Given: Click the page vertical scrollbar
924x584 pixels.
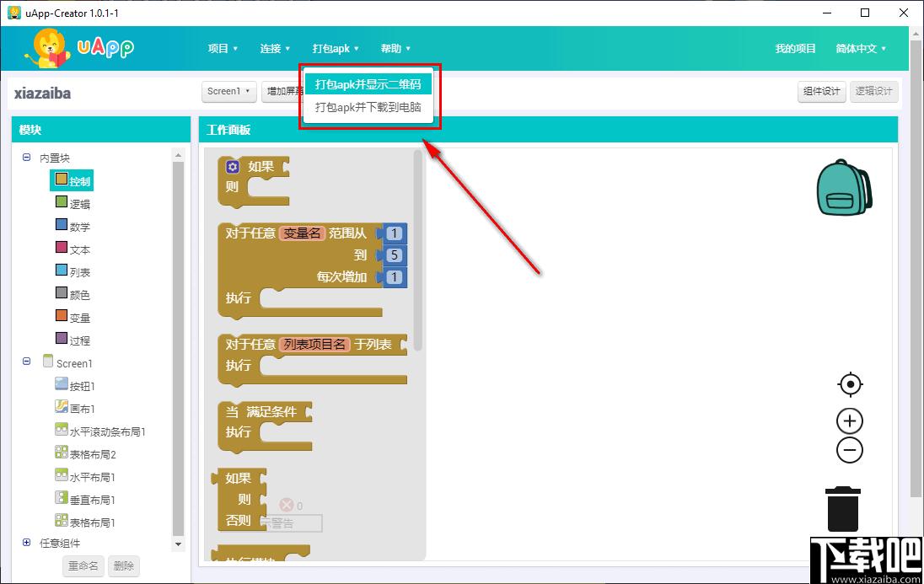Looking at the screenshot, I should click(x=917, y=268).
